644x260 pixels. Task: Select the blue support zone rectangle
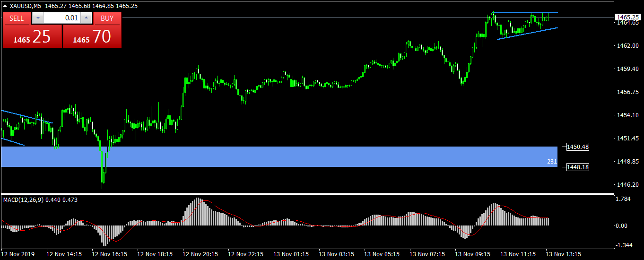pyautogui.click(x=279, y=156)
